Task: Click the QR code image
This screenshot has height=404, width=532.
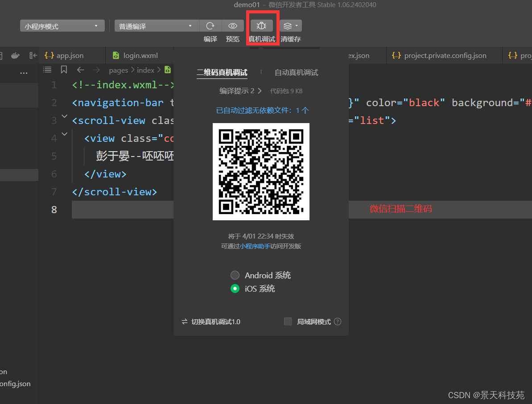Action: click(261, 172)
